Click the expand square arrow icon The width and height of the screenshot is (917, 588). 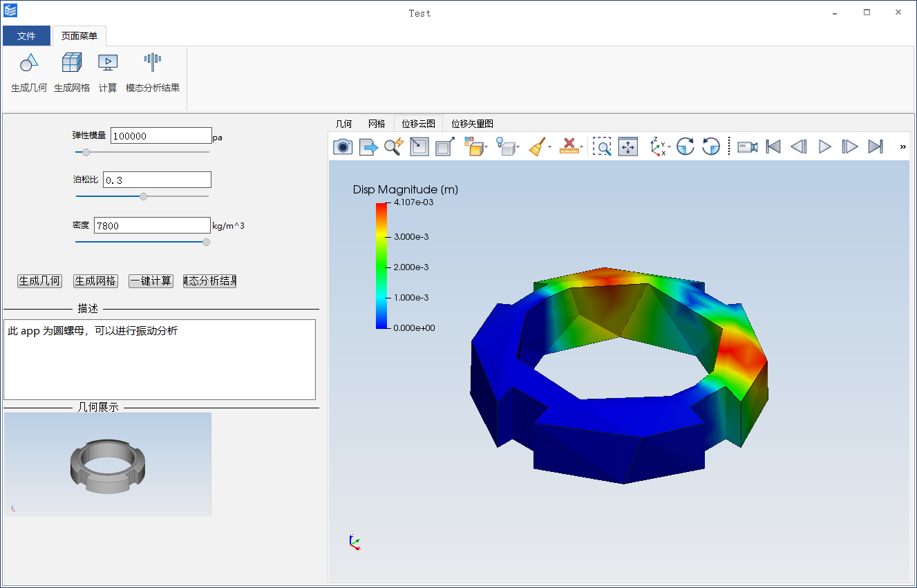445,146
